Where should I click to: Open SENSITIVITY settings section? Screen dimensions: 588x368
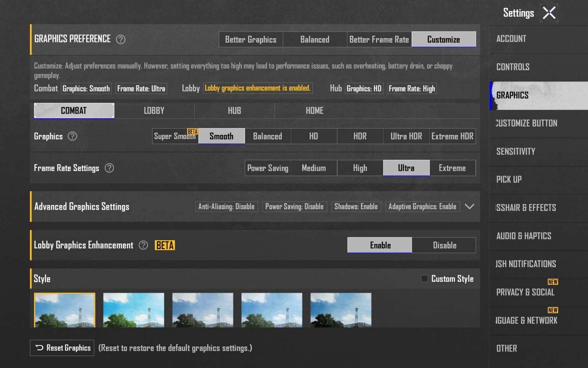(x=539, y=152)
